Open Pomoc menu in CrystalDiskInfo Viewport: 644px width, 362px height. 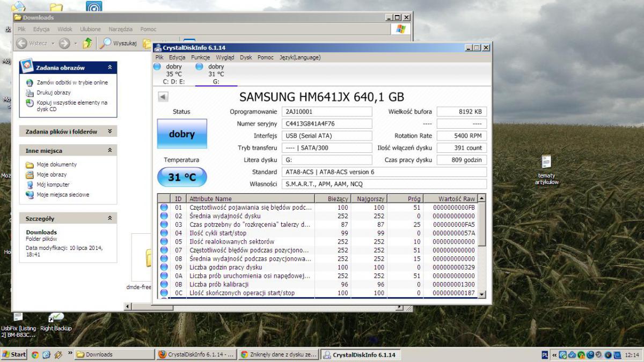266,57
